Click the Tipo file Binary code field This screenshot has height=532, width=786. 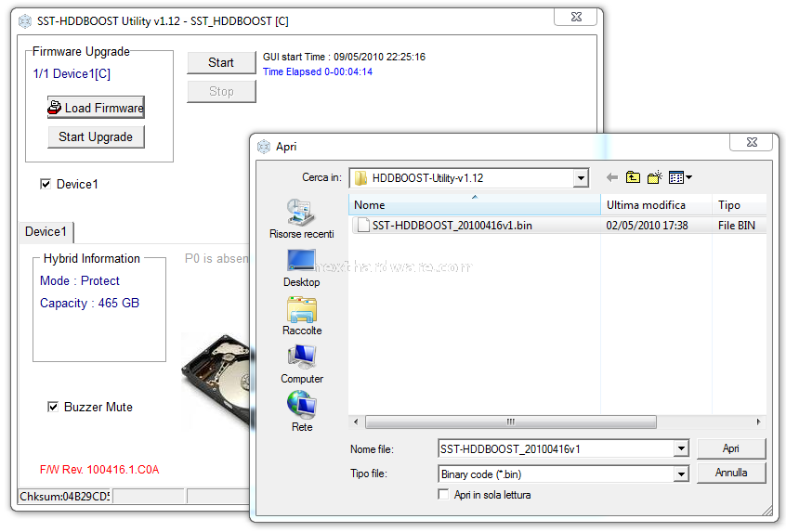tap(557, 474)
